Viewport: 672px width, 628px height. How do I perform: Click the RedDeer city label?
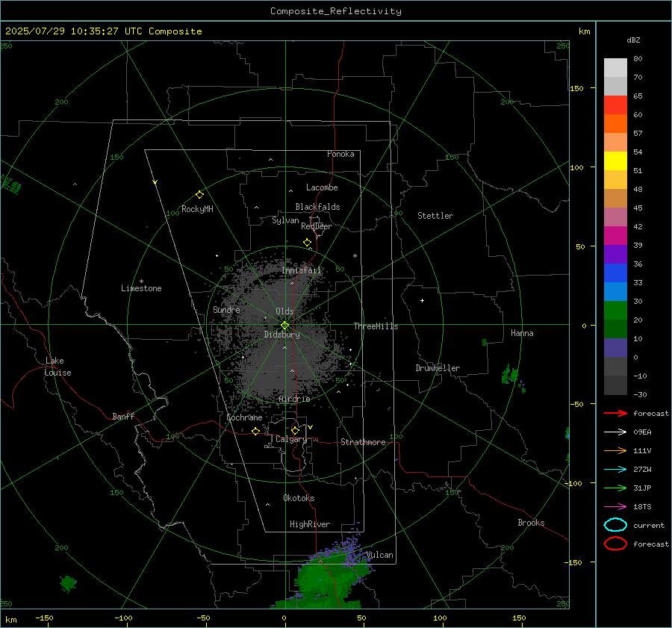[x=317, y=226]
